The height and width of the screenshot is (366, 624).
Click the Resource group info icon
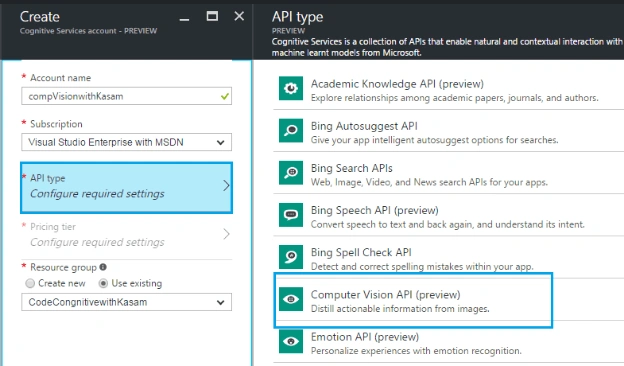click(103, 267)
